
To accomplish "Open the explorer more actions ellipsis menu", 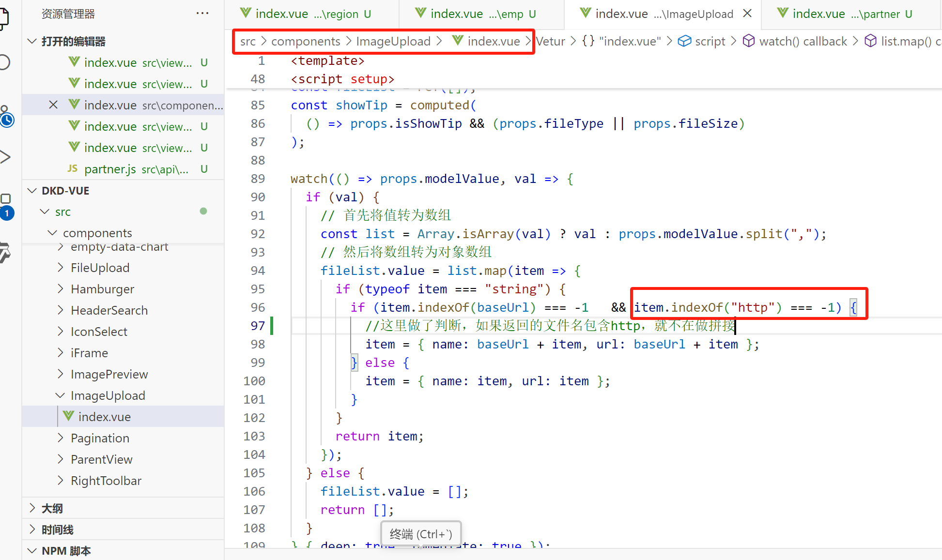I will (202, 14).
